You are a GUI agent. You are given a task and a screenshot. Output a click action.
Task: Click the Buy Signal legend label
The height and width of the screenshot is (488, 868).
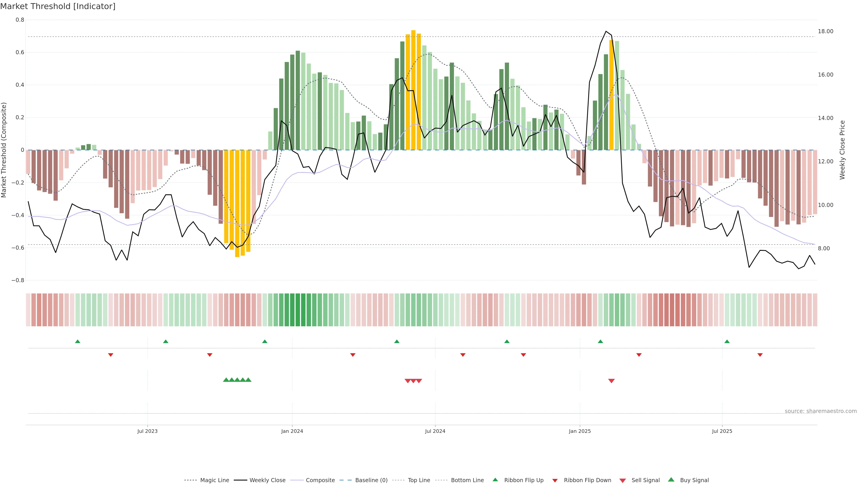(x=694, y=480)
